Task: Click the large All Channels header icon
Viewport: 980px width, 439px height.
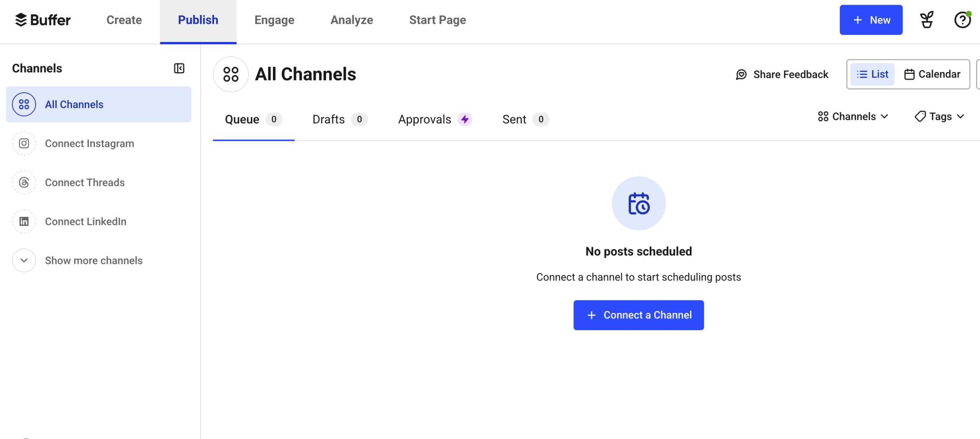Action: click(231, 74)
